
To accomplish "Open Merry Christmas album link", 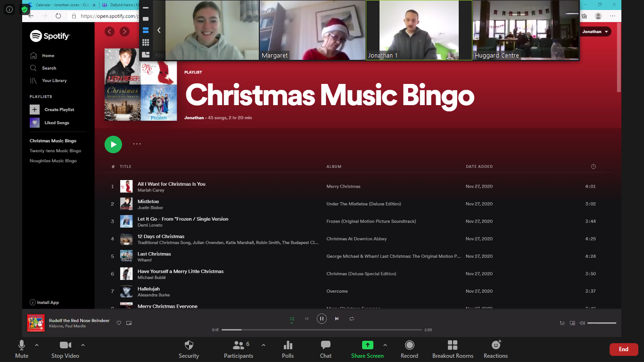I will tap(343, 187).
